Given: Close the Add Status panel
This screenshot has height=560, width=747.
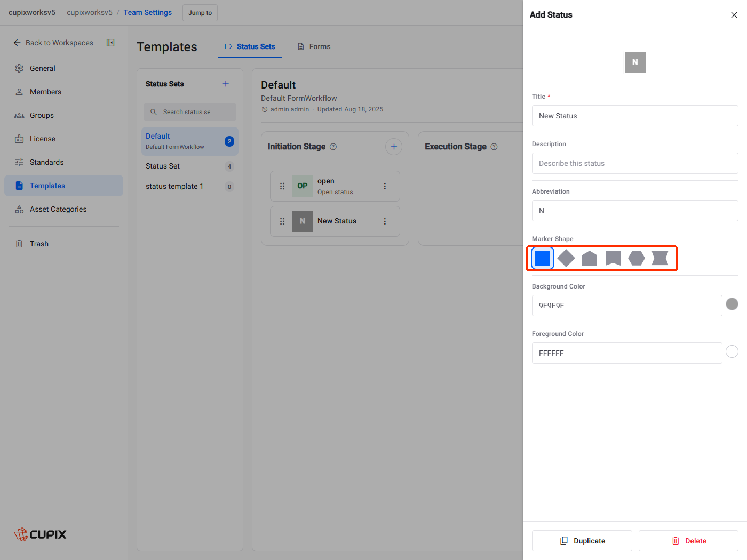Looking at the screenshot, I should 734,15.
